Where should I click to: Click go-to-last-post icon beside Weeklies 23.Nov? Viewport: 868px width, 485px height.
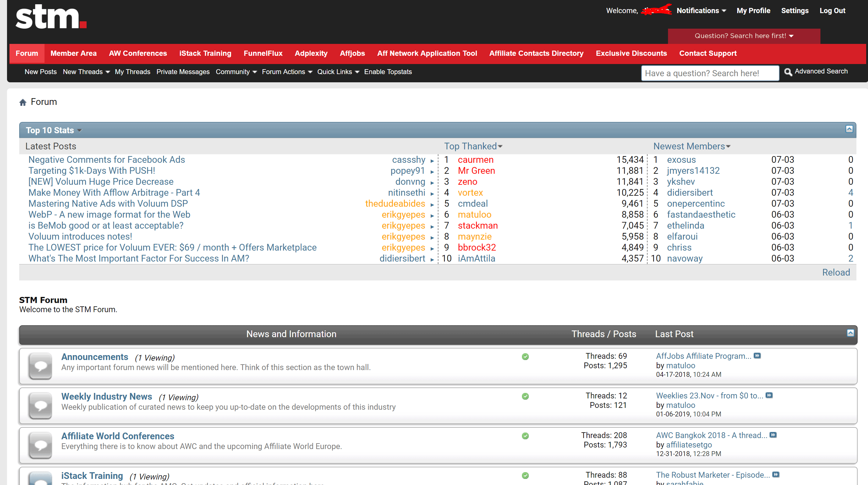[769, 395]
